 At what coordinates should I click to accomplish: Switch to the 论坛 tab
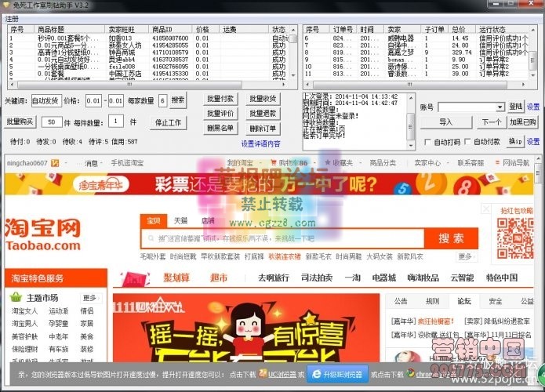pos(464,301)
